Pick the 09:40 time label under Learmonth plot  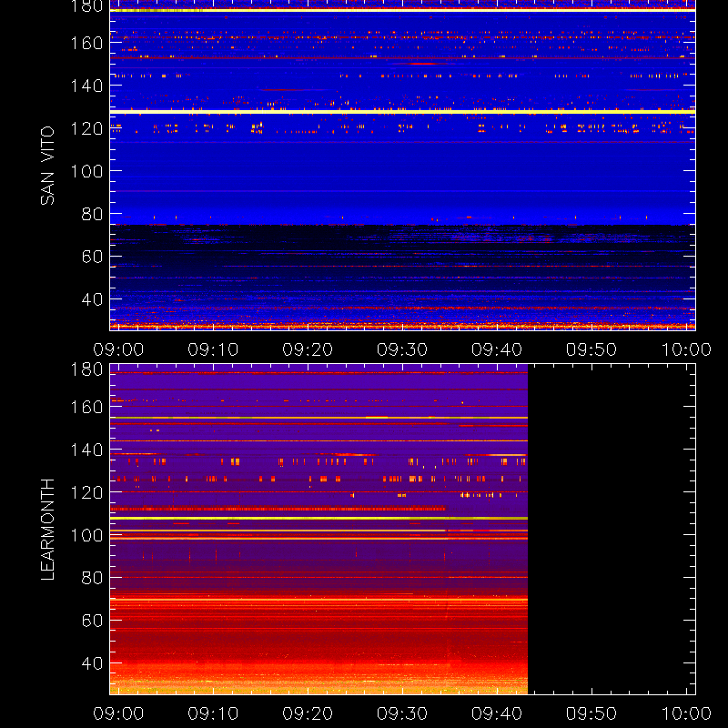point(497,713)
